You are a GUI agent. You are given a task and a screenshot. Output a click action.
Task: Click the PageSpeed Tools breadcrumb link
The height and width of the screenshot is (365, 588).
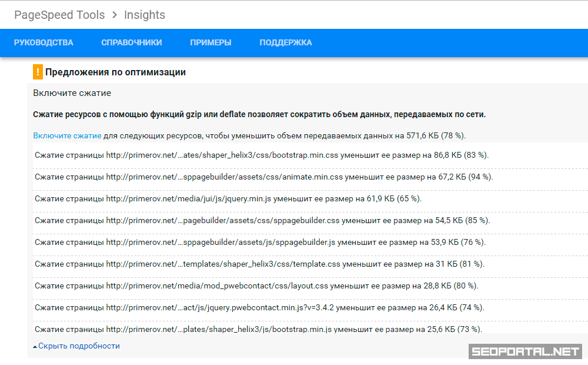59,15
